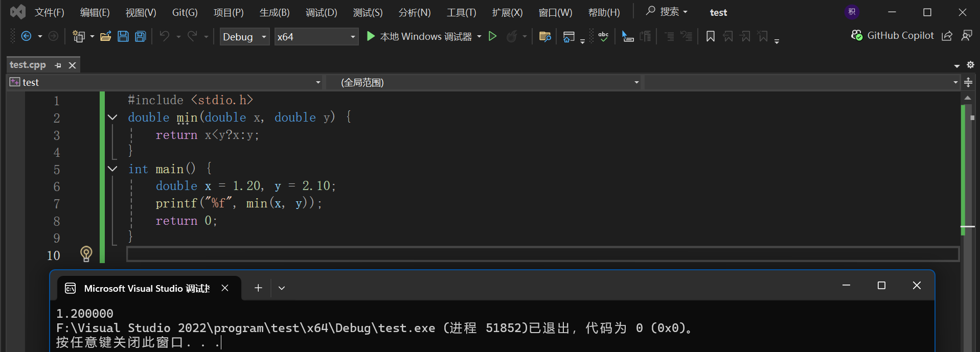
Task: Click the Visual Studio logo icon
Action: click(18, 12)
